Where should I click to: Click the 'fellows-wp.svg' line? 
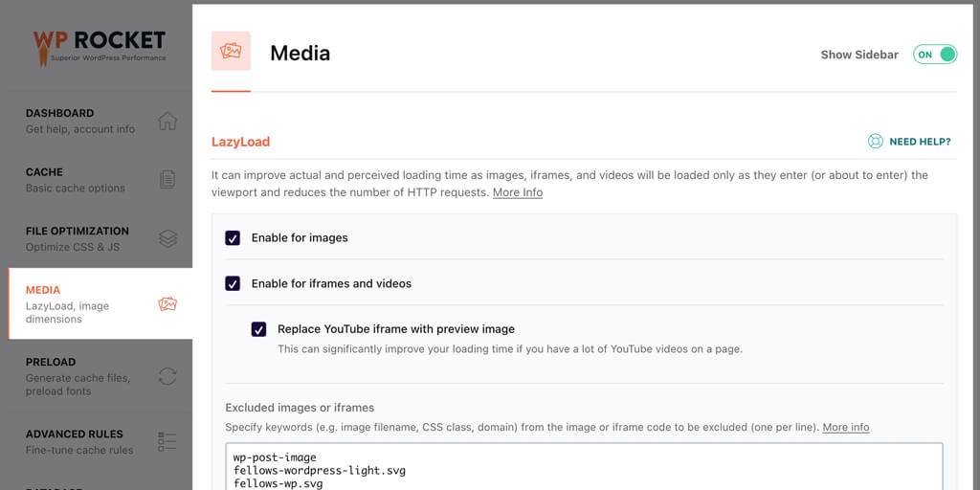(x=278, y=483)
